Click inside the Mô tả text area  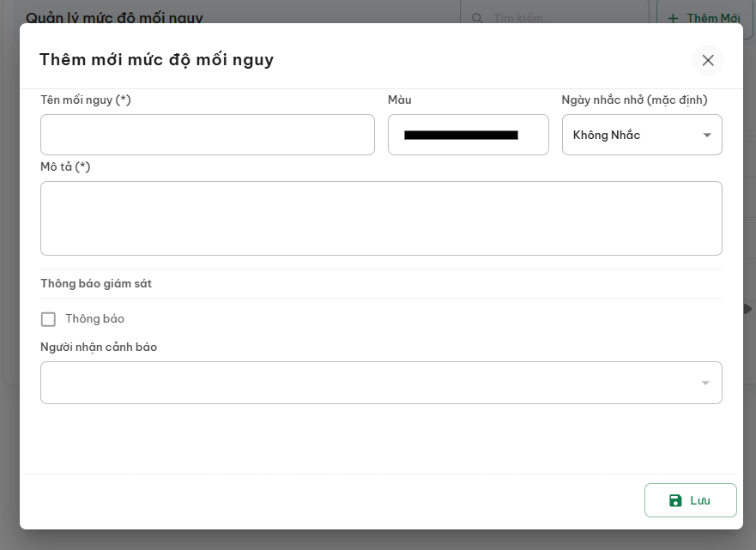click(381, 218)
